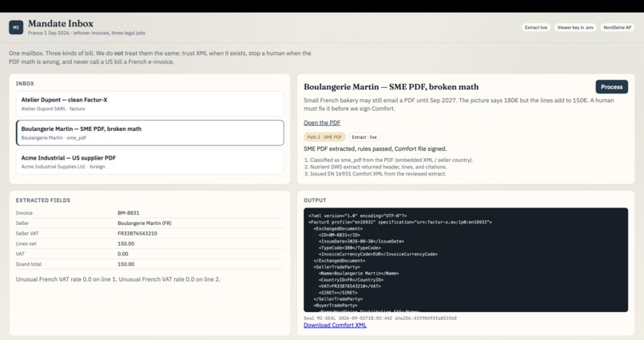Click the unusual French VAT rate warning
This screenshot has height=340, width=644.
click(118, 279)
